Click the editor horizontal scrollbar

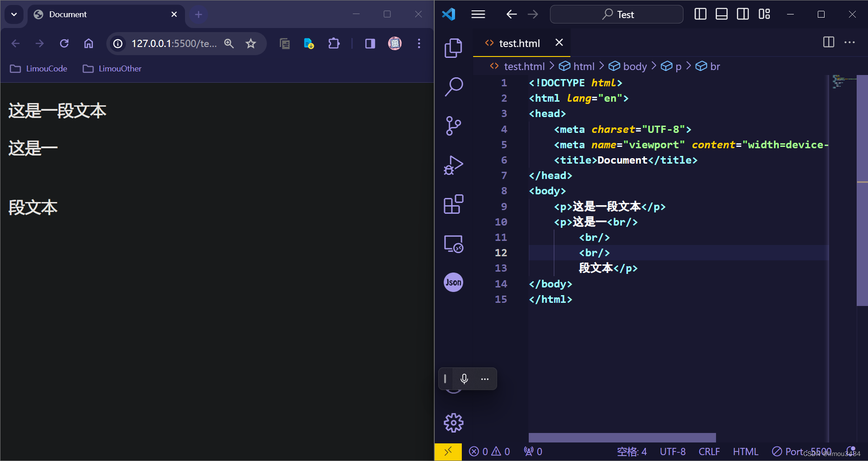coord(622,437)
